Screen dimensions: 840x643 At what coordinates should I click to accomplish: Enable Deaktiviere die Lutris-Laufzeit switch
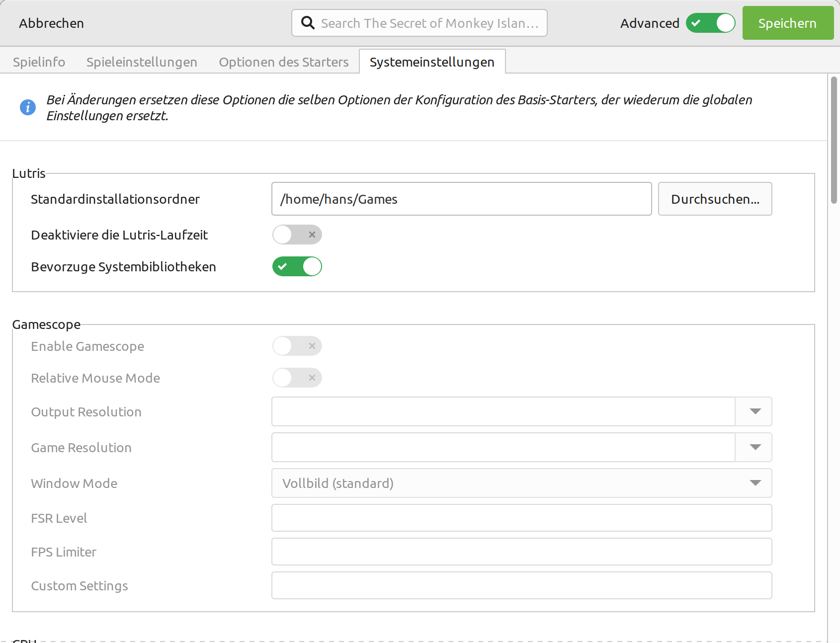pyautogui.click(x=297, y=235)
